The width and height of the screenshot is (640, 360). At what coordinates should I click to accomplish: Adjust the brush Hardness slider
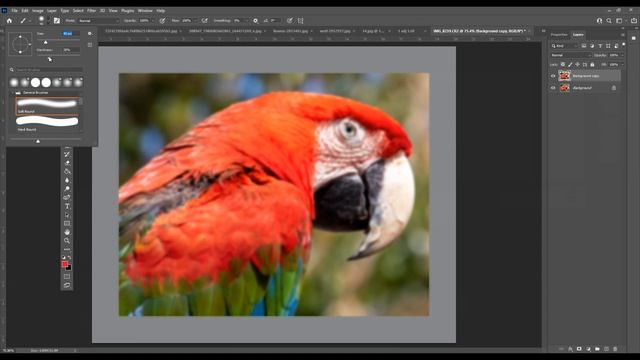click(50, 59)
